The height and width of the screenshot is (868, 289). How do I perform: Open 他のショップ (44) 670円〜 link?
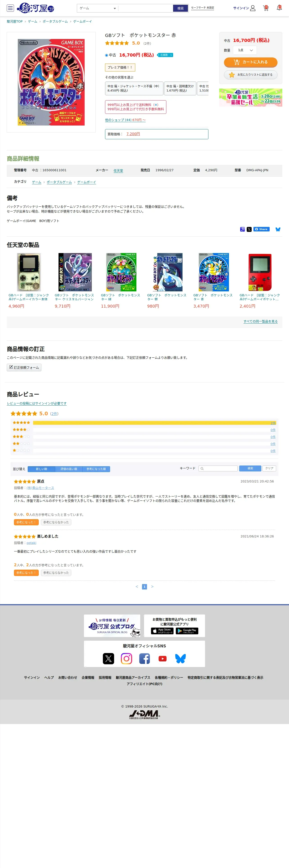tap(125, 120)
